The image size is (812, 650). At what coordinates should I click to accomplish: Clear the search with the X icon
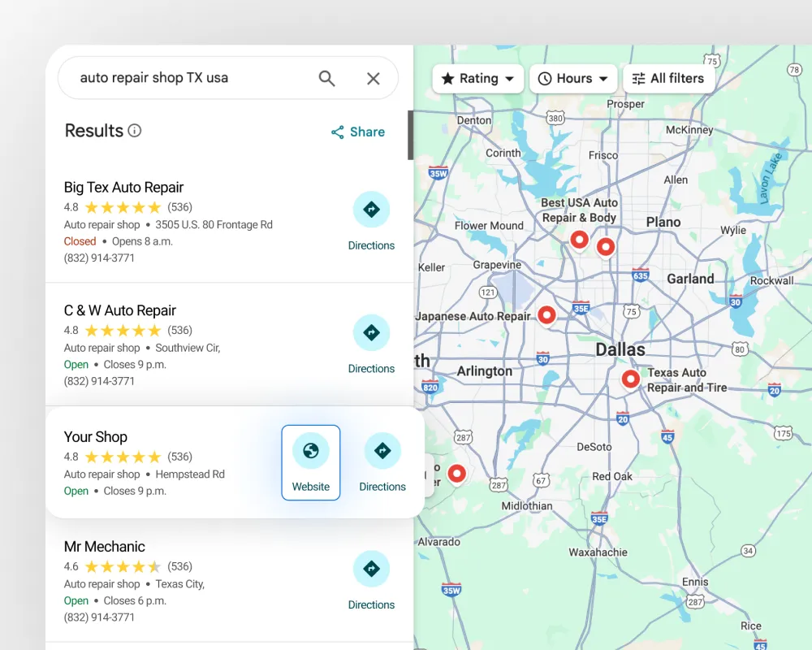[373, 78]
